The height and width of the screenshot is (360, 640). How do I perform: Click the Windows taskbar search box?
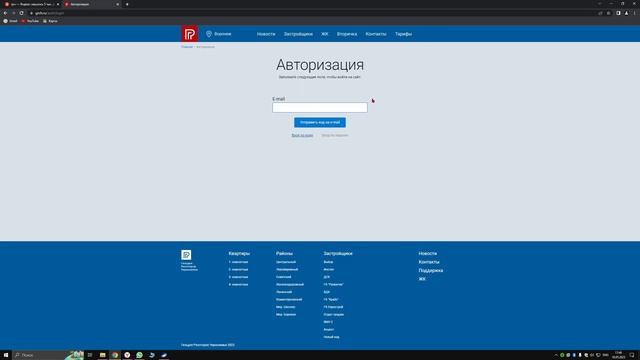(48, 355)
